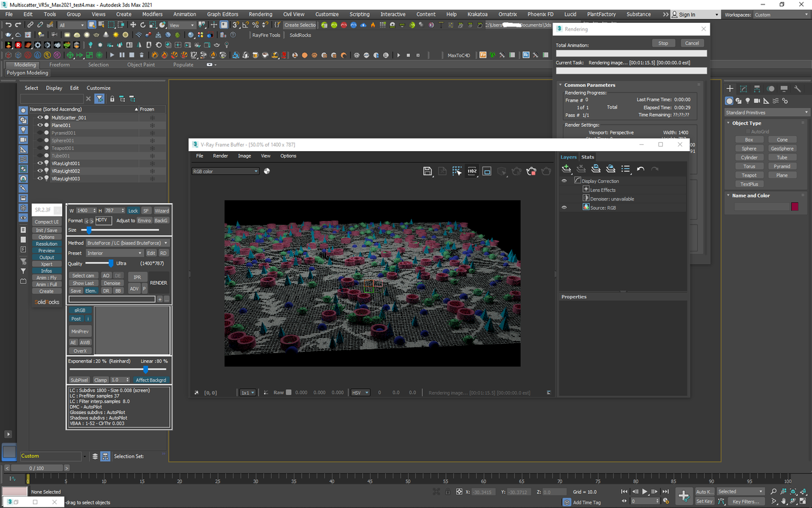This screenshot has width=812, height=508.
Task: Click the GeoSphere primitive button
Action: coord(782,149)
